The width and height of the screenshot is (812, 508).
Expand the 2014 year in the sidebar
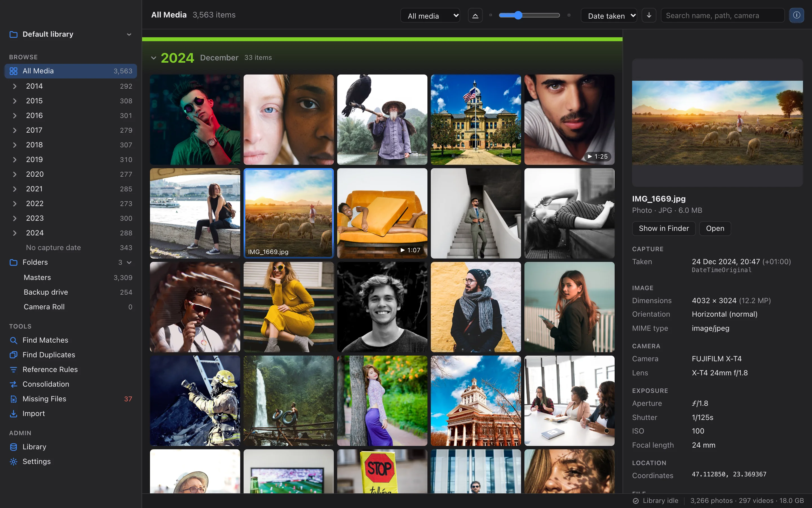point(14,86)
